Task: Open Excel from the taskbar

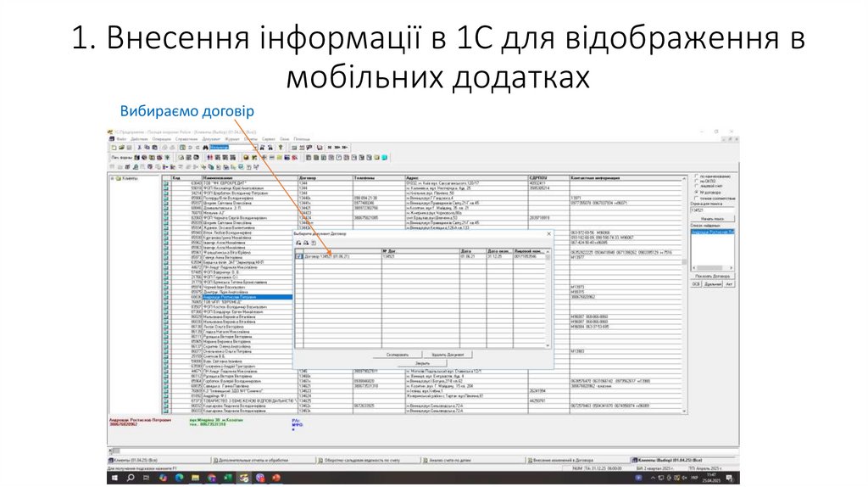Action: [x=227, y=478]
